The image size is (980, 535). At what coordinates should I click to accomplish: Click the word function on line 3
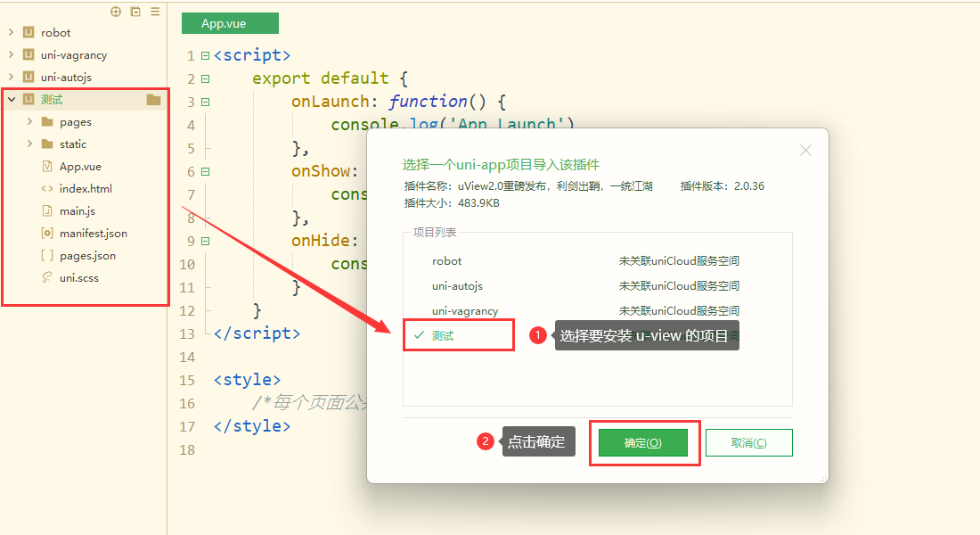click(x=429, y=102)
